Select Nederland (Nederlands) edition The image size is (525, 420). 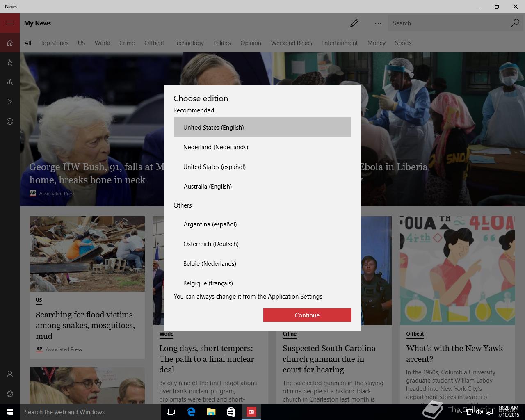(x=262, y=147)
